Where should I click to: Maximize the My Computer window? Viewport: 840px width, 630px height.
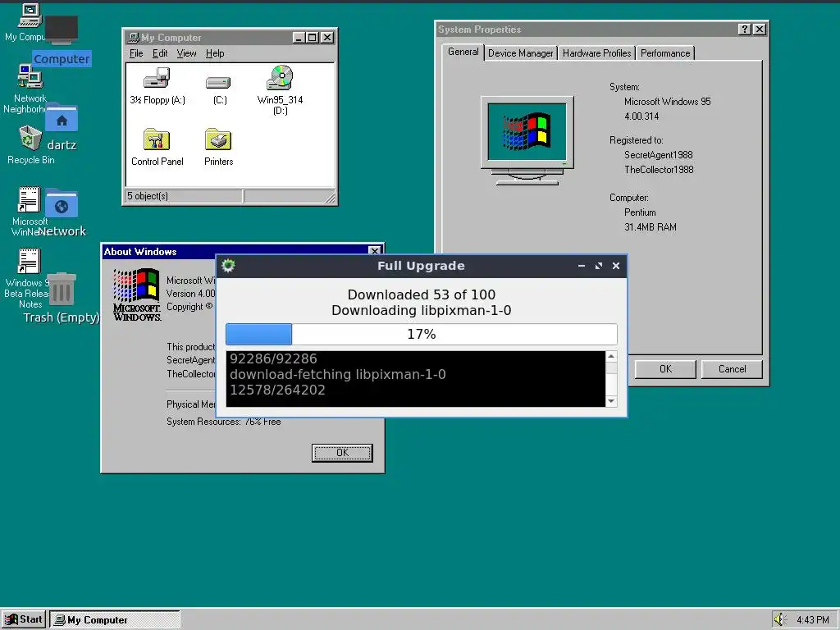click(312, 38)
